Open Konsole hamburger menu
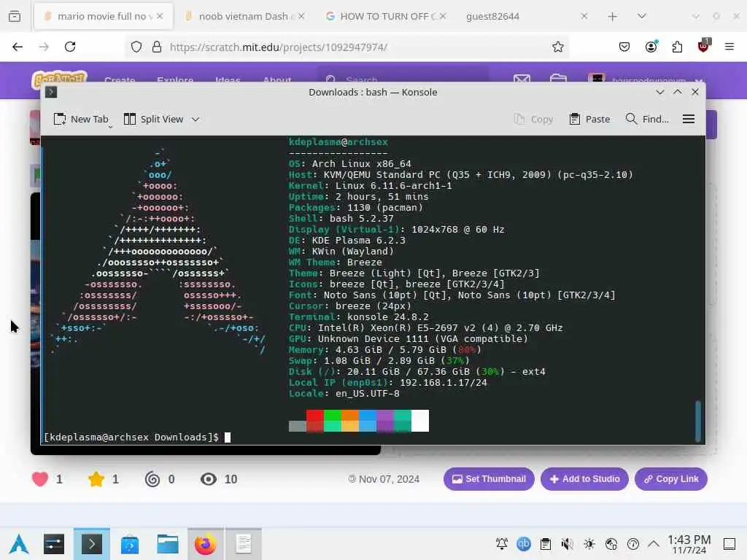The height and width of the screenshot is (560, 747). click(x=689, y=119)
